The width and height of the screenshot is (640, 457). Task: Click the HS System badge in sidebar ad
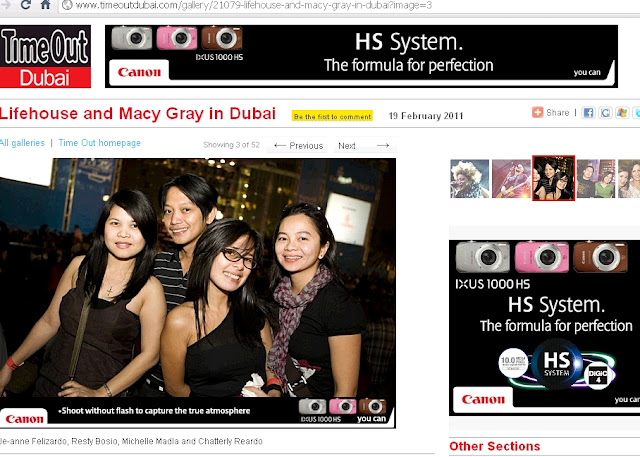click(556, 363)
